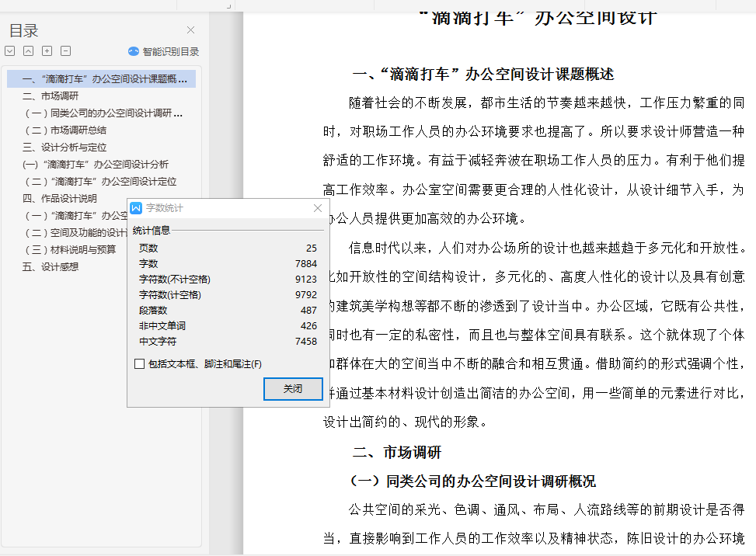Click paragraph starting 信息时代以来
The image size is (756, 556).
tap(534, 335)
